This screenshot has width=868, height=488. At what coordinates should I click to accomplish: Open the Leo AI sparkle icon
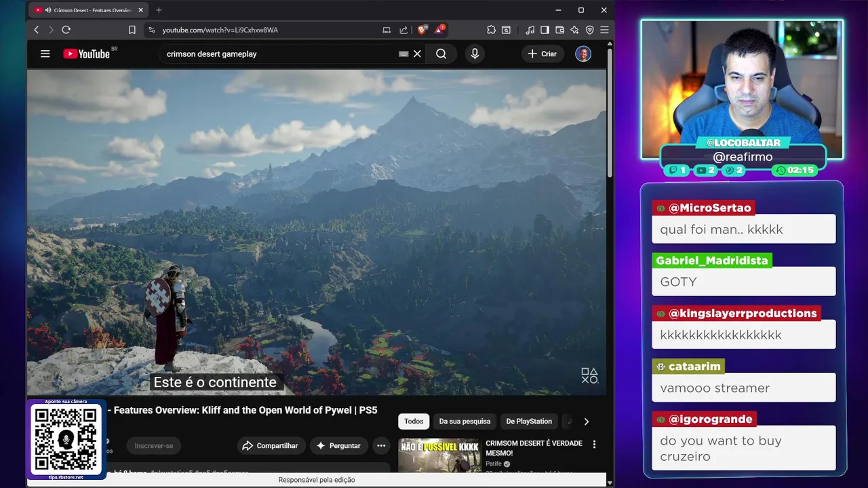[574, 30]
